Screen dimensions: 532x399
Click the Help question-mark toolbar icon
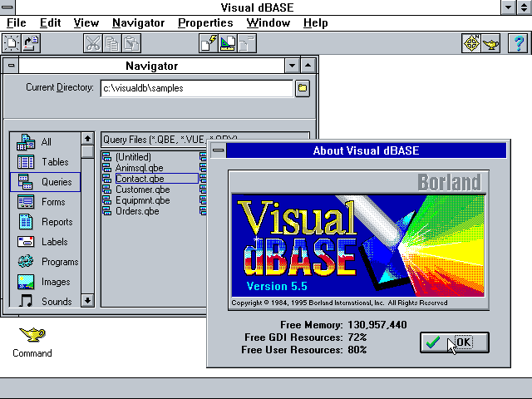coord(518,43)
